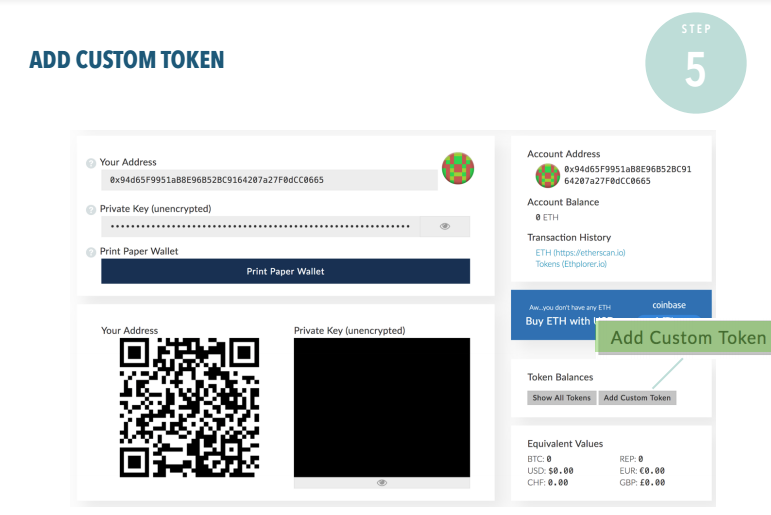The width and height of the screenshot is (771, 515).
Task: Reveal the private key with the eye icon in the key field
Action: 445,226
